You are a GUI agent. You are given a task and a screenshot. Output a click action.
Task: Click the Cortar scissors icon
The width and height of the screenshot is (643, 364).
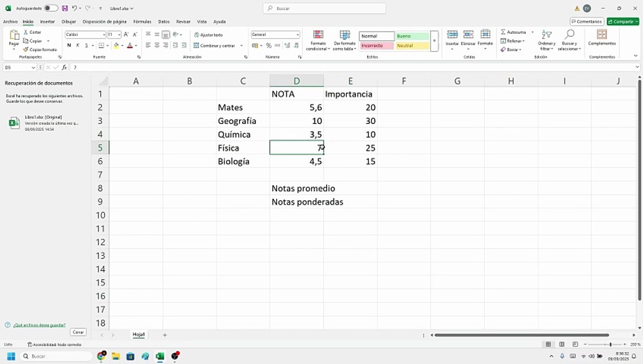pyautogui.click(x=26, y=32)
